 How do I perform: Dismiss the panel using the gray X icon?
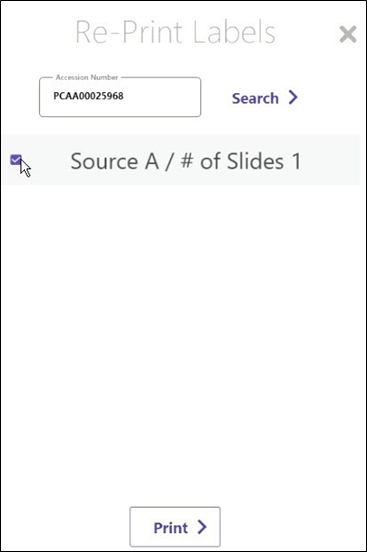click(348, 34)
